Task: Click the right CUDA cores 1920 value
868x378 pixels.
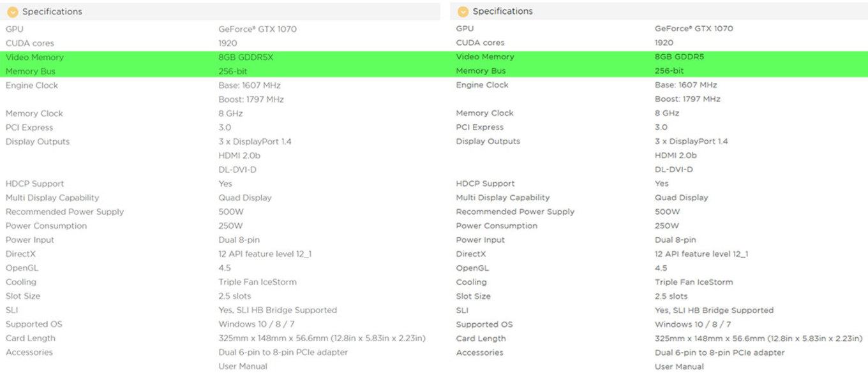Action: [x=664, y=43]
